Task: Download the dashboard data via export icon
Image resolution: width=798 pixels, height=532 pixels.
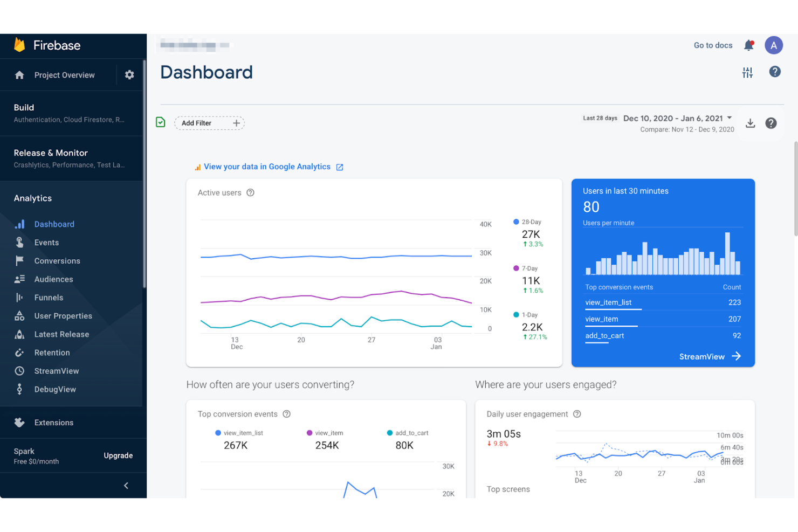Action: pos(750,123)
